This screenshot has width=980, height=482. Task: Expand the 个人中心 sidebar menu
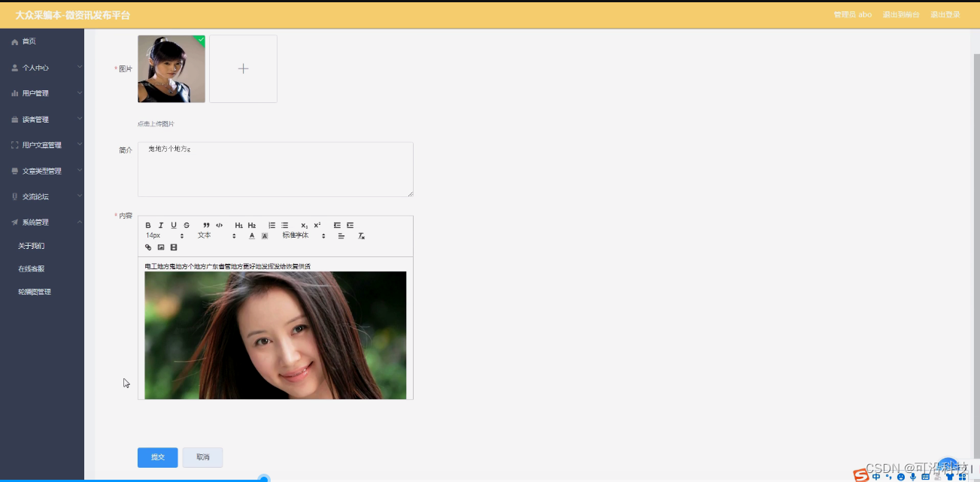pos(42,68)
